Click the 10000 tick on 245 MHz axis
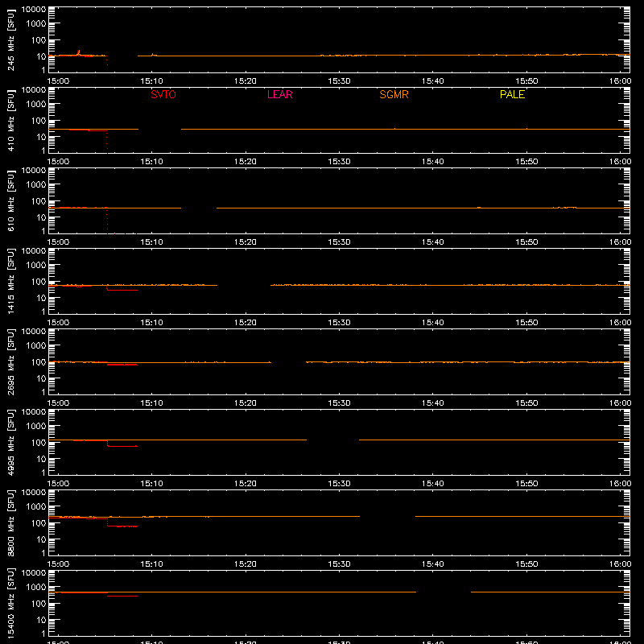This screenshot has width=644, height=644. pyautogui.click(x=34, y=10)
